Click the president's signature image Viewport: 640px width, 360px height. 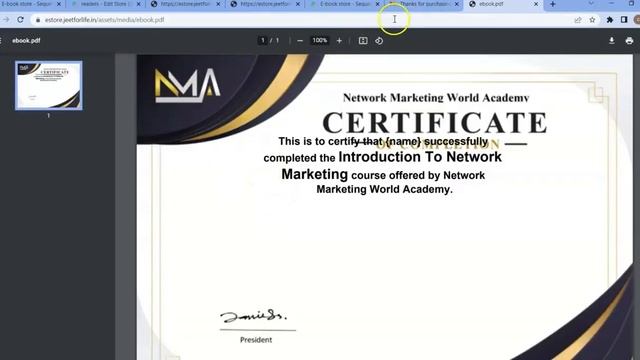point(253,316)
